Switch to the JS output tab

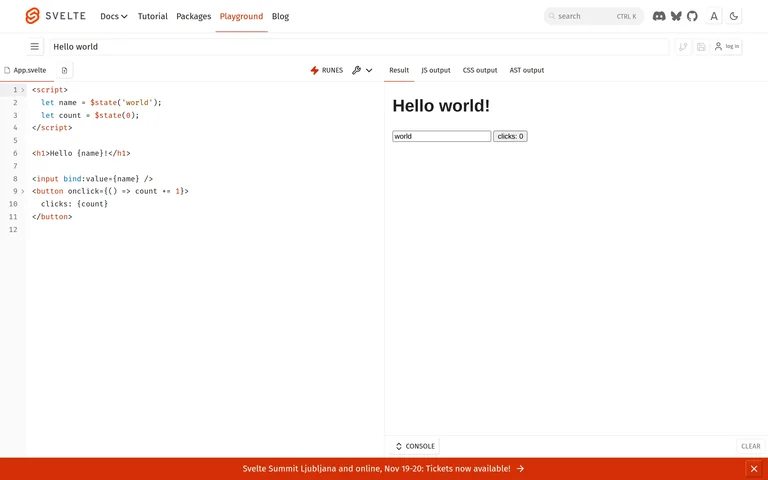[x=435, y=70]
